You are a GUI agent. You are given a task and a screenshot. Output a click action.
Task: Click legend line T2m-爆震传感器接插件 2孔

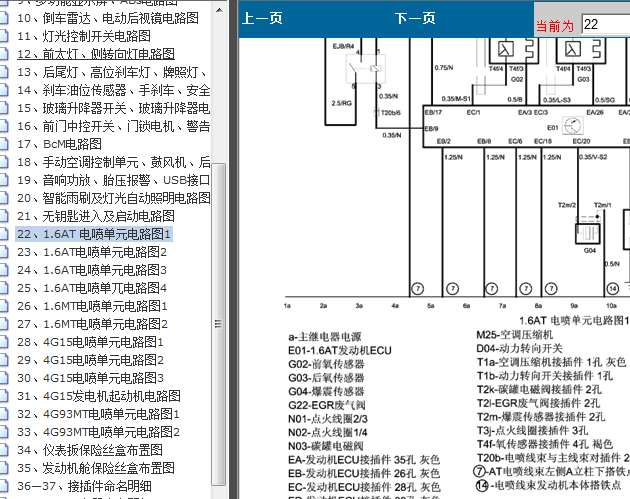(541, 417)
